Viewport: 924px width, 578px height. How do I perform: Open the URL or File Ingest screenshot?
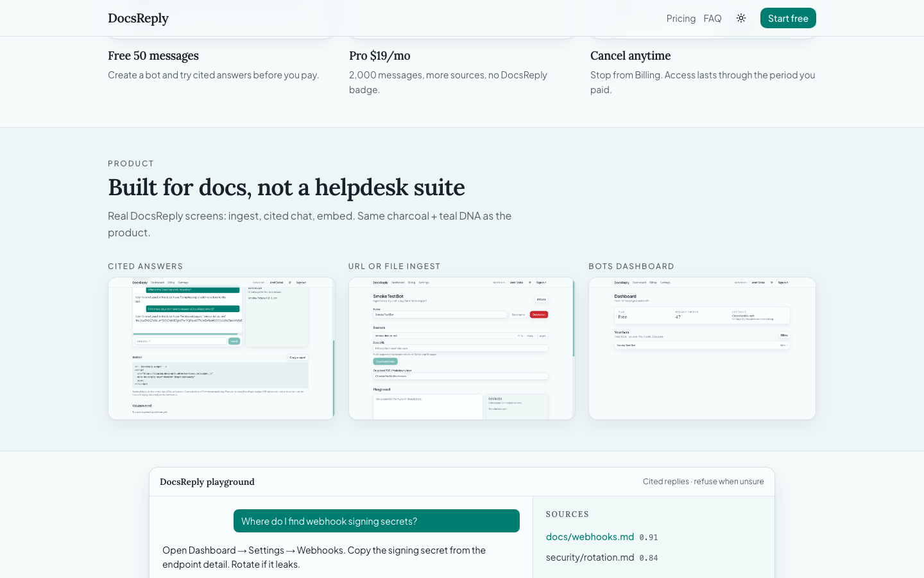(x=462, y=348)
